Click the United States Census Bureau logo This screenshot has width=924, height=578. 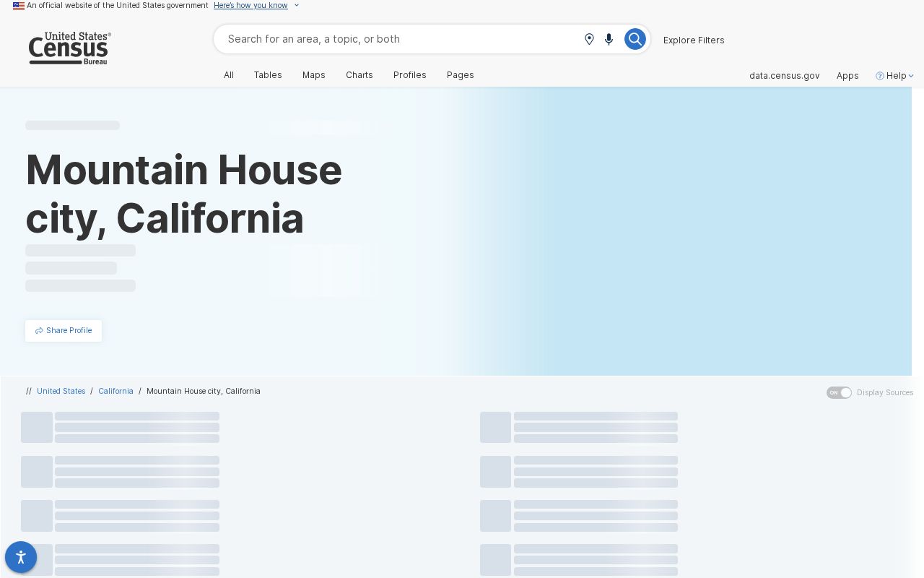coord(69,48)
